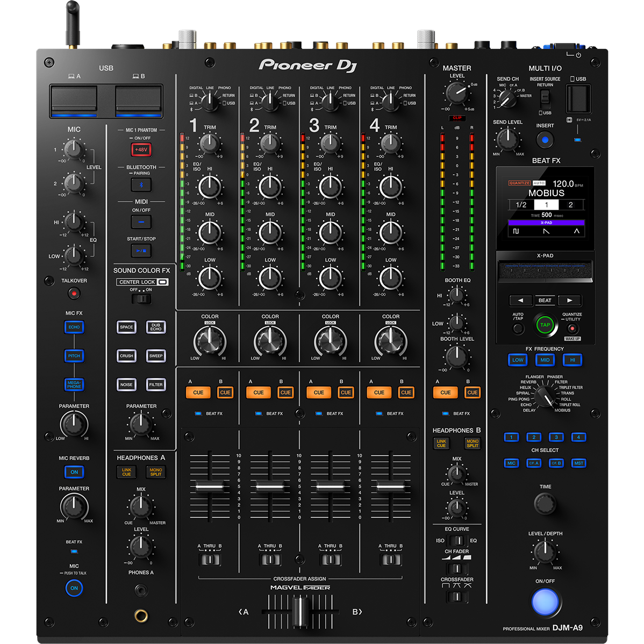Touch the X-PAD strip
Viewport: 644px width, 644px height.
(x=545, y=270)
